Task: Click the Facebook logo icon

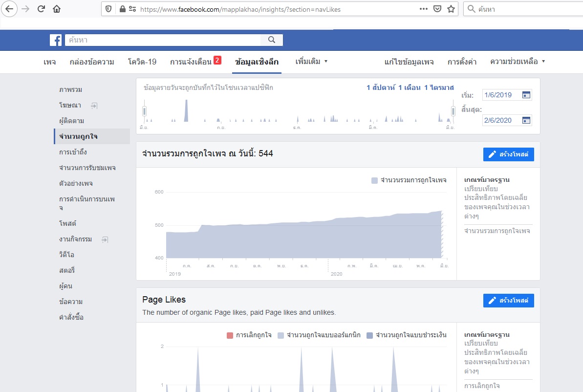Action: point(56,40)
